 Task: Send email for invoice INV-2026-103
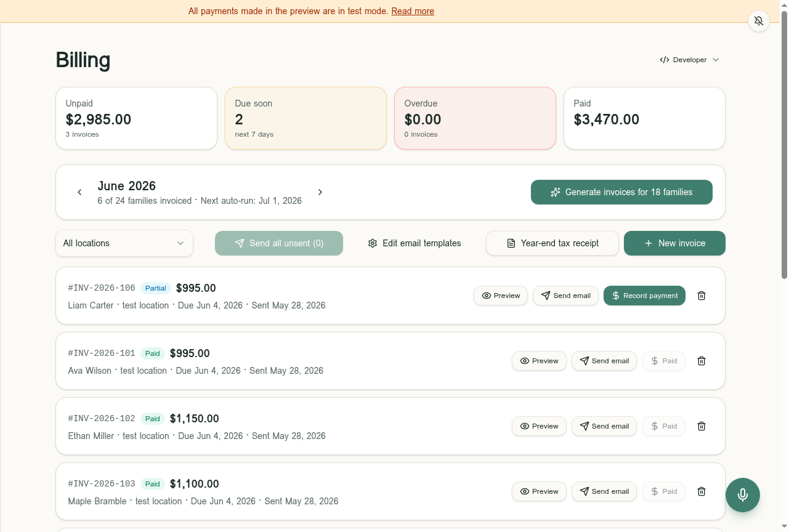604,491
